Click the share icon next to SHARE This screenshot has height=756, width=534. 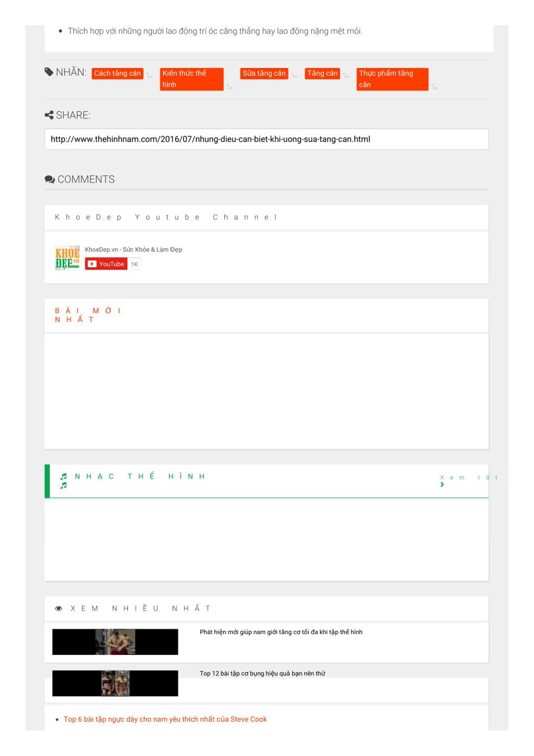[x=49, y=115]
